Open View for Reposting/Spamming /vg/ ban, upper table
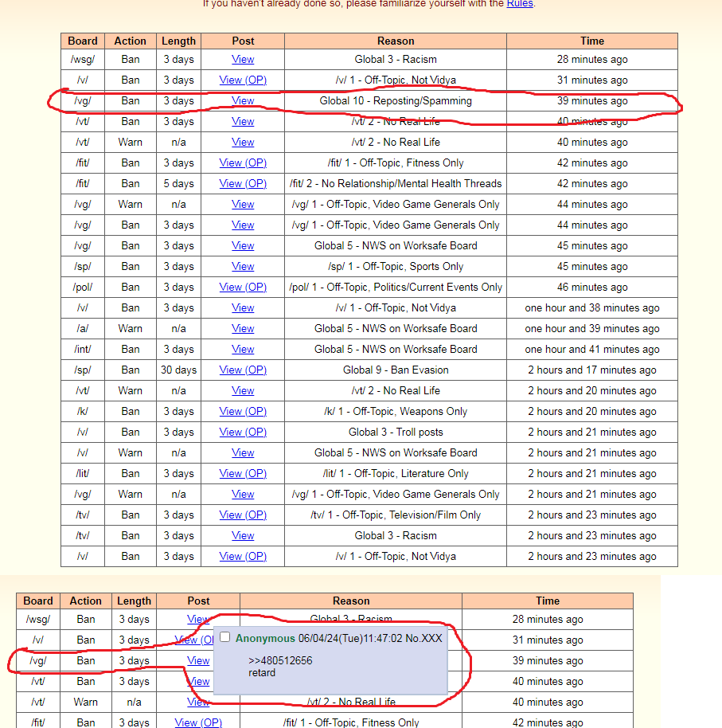The width and height of the screenshot is (722, 728). tap(243, 100)
